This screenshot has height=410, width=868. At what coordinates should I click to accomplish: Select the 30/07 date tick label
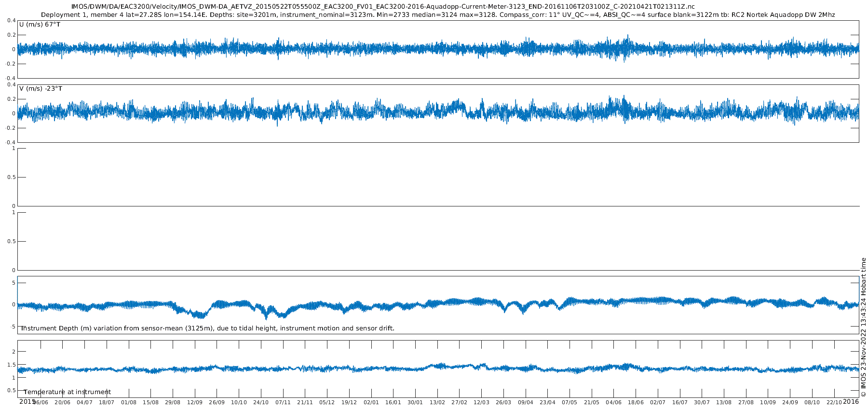702,402
